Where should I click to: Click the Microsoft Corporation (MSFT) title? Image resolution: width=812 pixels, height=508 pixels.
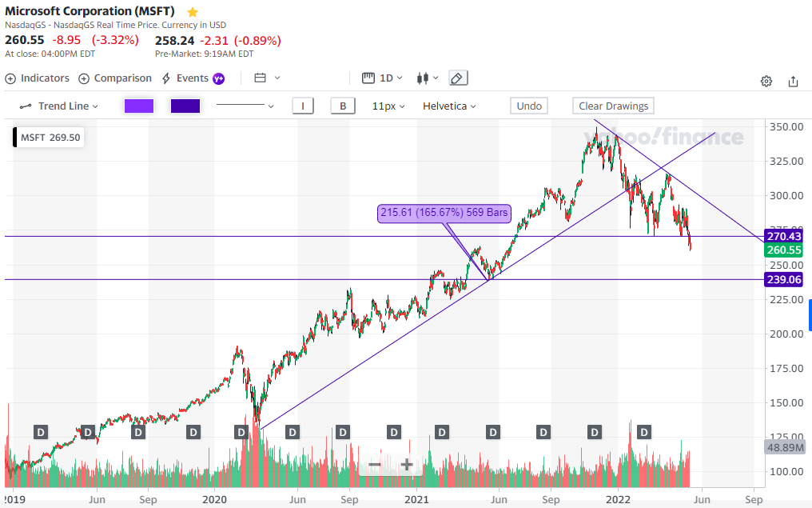pyautogui.click(x=90, y=11)
